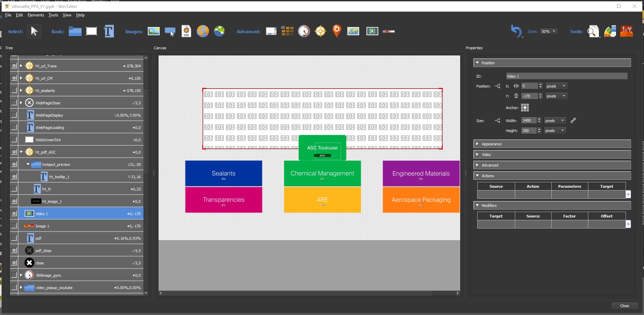
Task: Add a container folder element
Action: point(75,31)
